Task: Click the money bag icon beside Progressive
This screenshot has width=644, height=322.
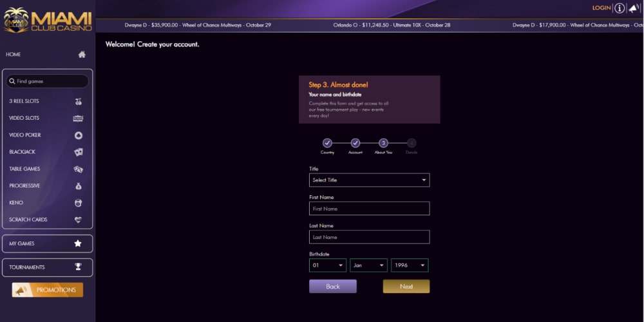Action: [79, 186]
